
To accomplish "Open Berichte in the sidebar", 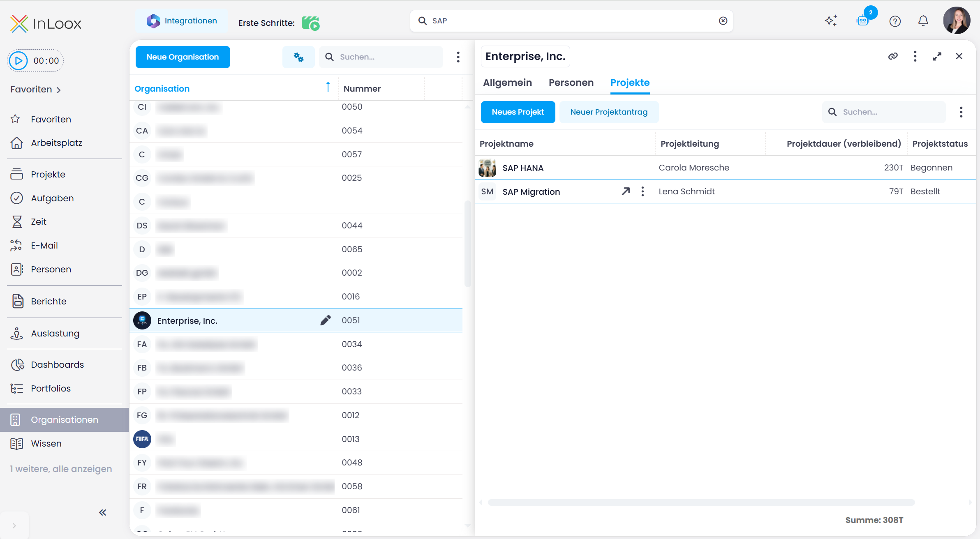I will (x=49, y=302).
